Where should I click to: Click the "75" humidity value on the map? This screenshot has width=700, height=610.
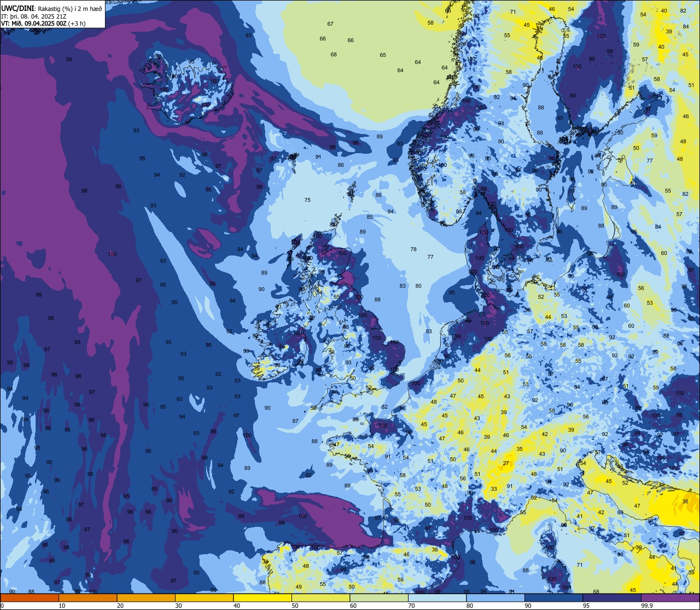(x=307, y=200)
